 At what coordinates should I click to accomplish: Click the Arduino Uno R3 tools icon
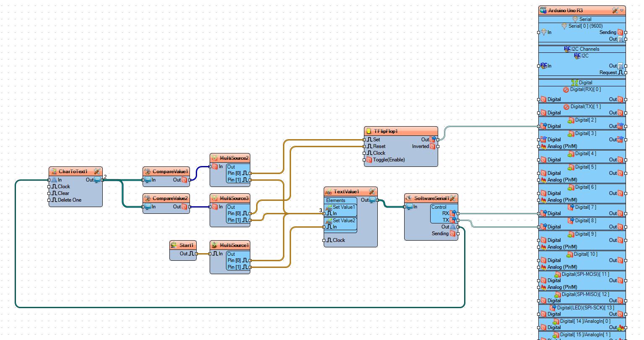point(615,10)
